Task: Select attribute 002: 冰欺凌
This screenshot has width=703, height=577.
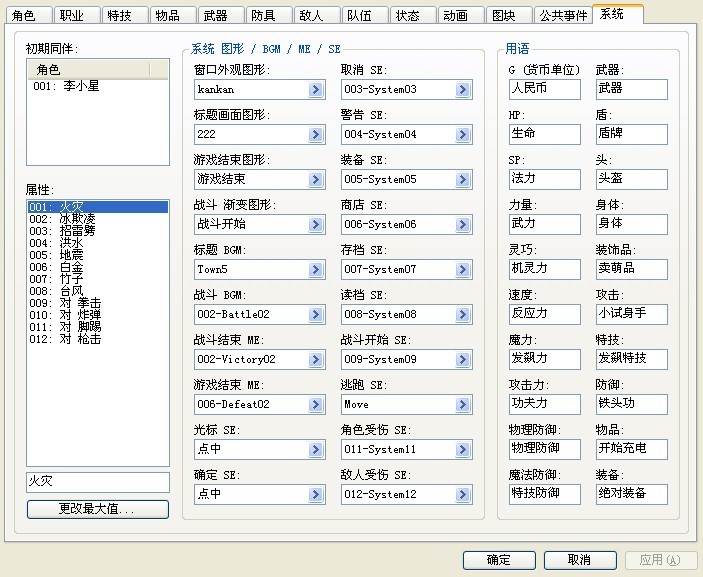Action: 98,219
